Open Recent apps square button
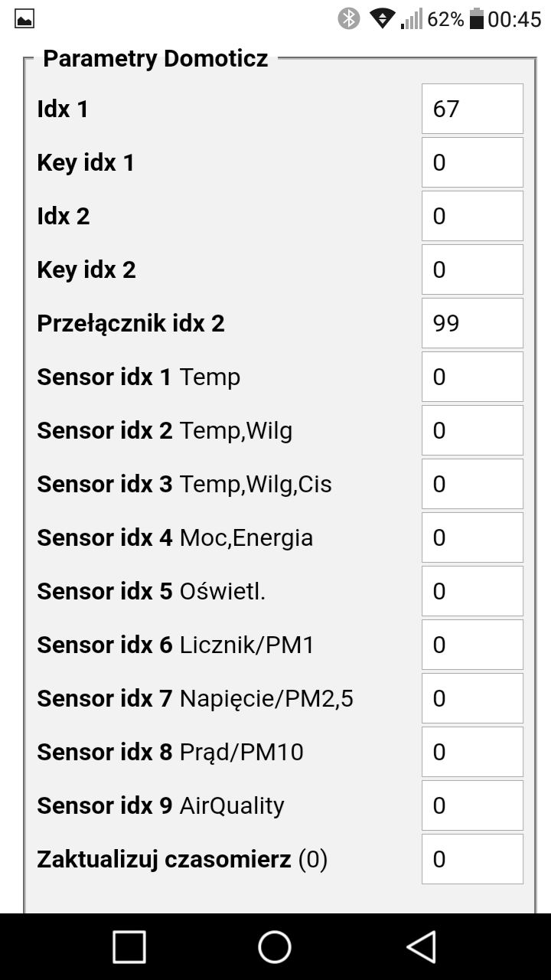The image size is (551, 980). pos(129,946)
